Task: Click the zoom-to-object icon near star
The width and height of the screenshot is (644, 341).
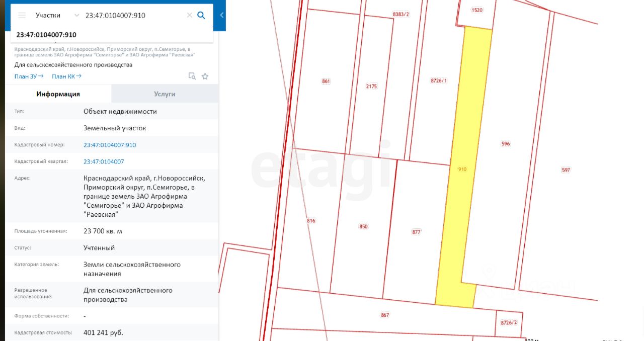Action: click(x=192, y=76)
